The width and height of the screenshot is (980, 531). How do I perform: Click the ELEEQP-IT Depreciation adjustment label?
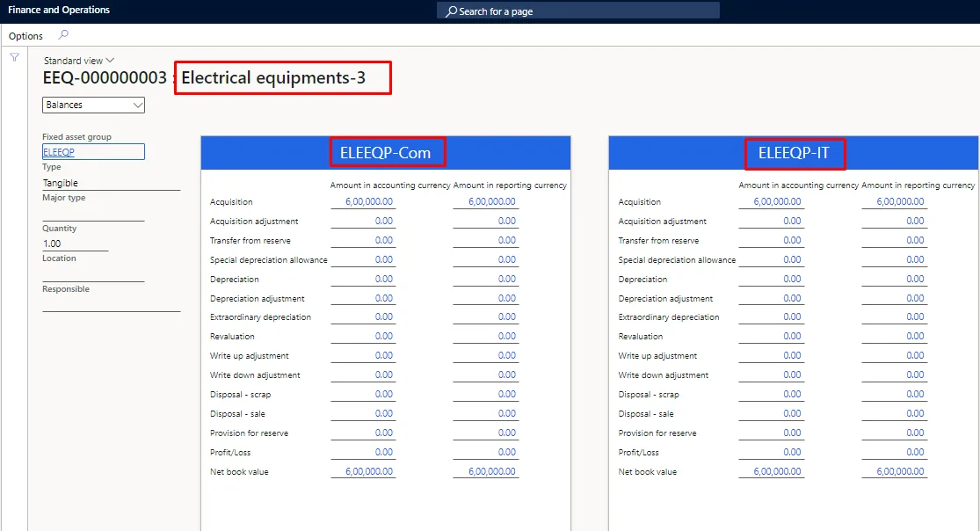(665, 299)
